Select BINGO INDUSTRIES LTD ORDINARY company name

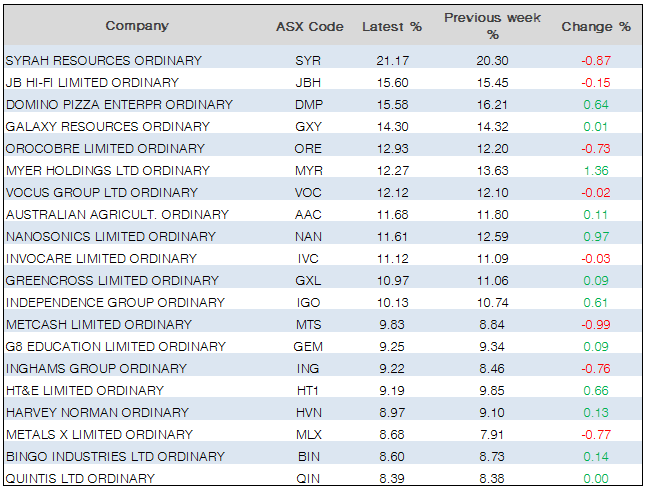click(115, 457)
